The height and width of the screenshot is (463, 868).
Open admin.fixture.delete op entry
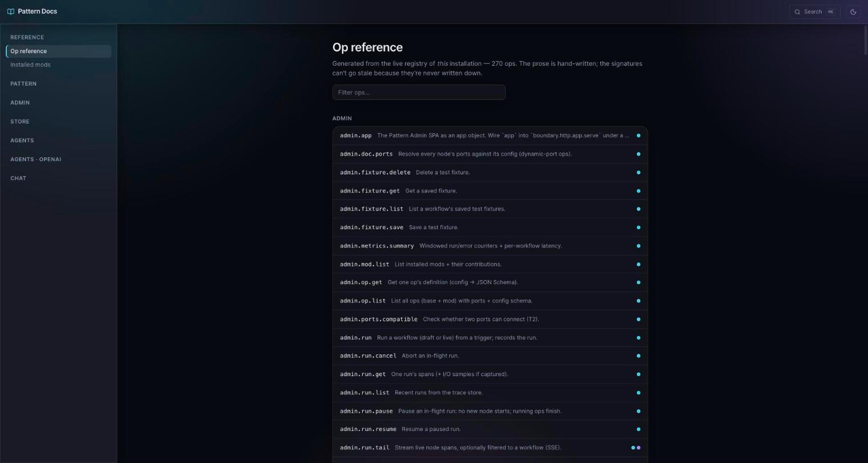(490, 172)
